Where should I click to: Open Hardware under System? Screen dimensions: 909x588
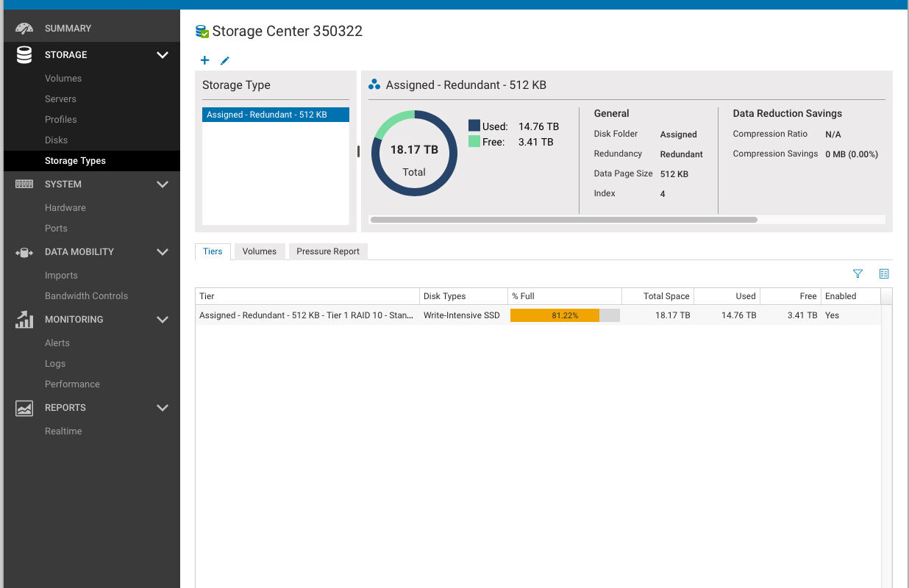[65, 208]
